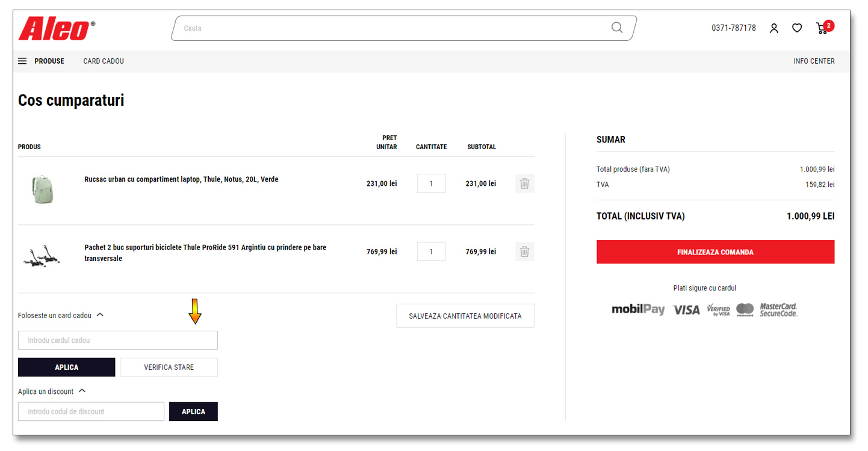Click Salveaza Cantitatea Modificata button

pos(465,316)
